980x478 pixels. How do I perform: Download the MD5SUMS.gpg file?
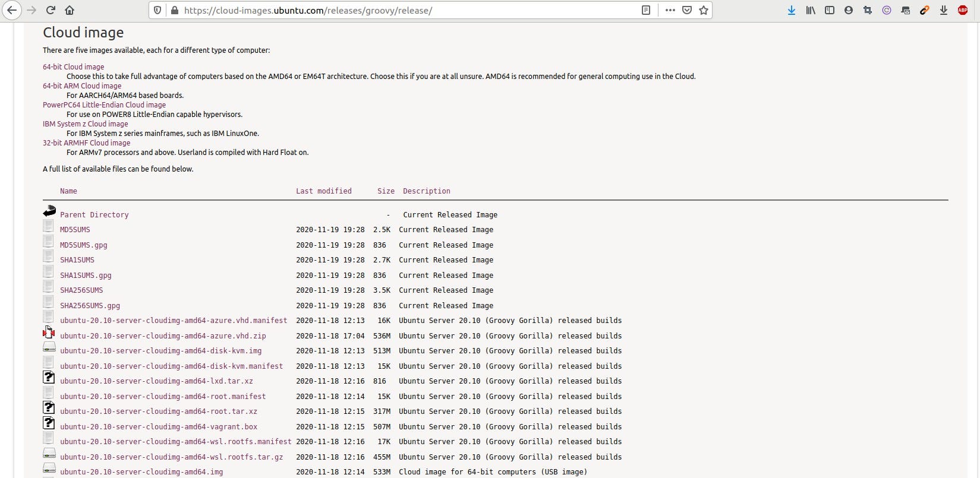84,245
